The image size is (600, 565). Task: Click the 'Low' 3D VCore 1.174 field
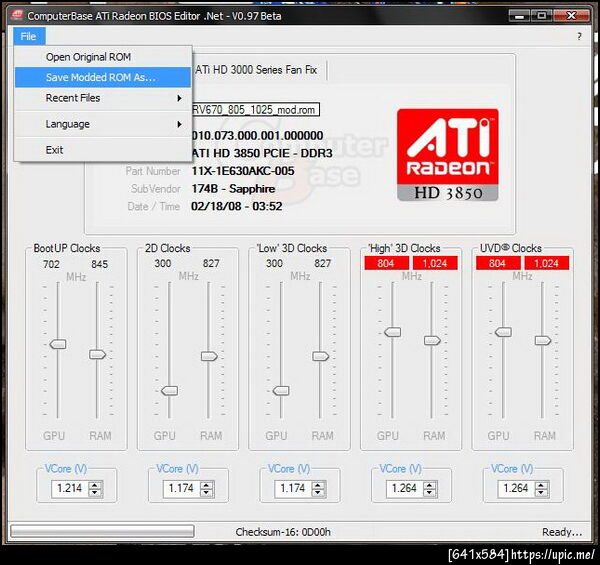tap(293, 488)
